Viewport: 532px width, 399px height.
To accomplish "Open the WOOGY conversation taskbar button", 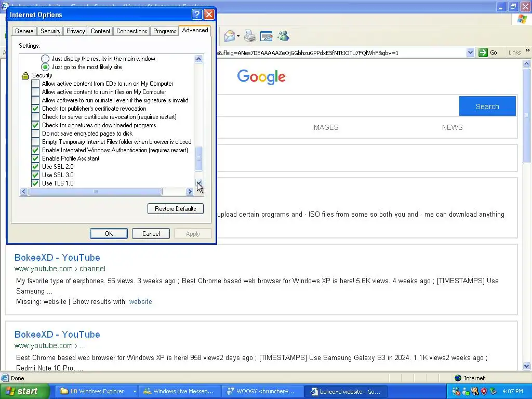I will 262,391.
